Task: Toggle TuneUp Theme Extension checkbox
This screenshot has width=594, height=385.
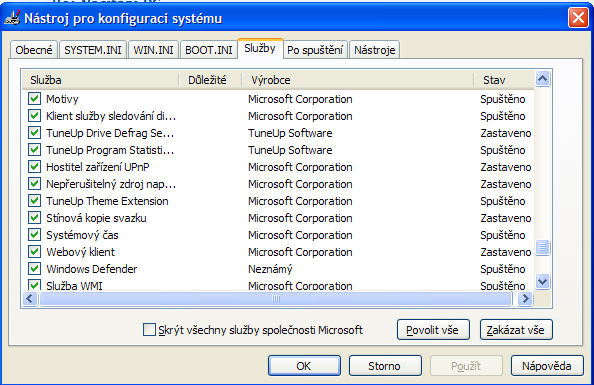Action: coord(34,201)
